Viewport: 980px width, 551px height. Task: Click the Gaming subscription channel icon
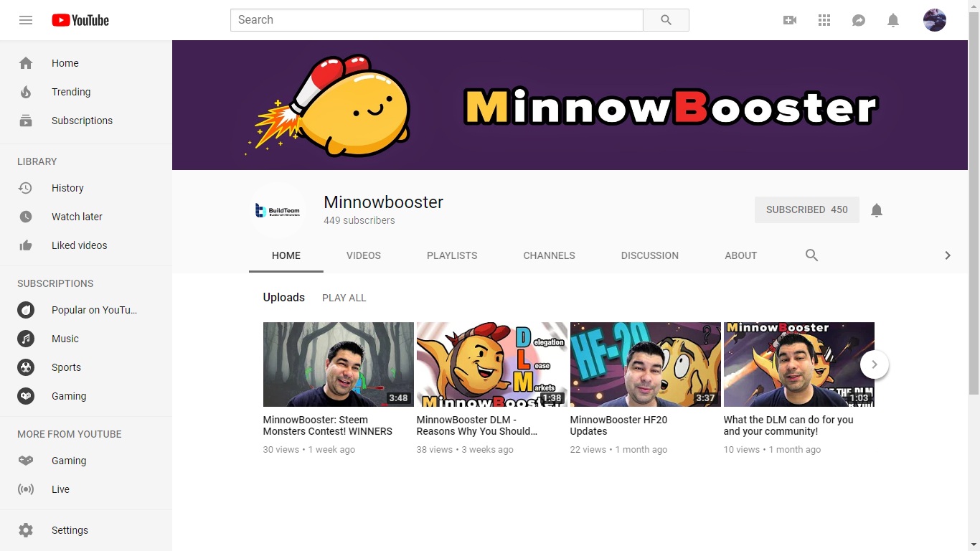(x=26, y=396)
